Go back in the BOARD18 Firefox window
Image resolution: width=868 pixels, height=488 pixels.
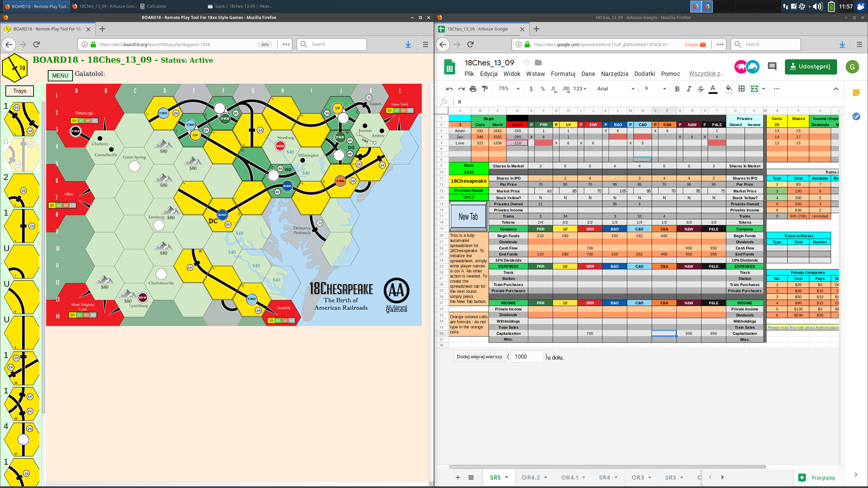coord(9,44)
